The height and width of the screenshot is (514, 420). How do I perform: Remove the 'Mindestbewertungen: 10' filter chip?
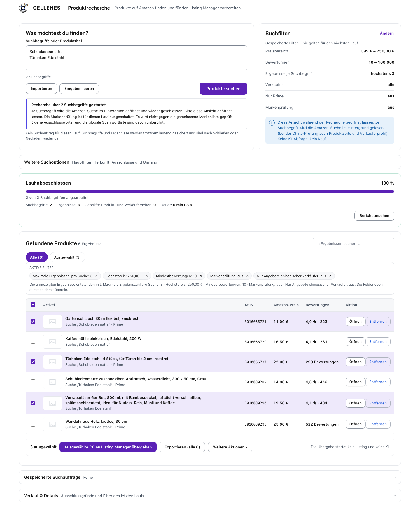pos(201,276)
